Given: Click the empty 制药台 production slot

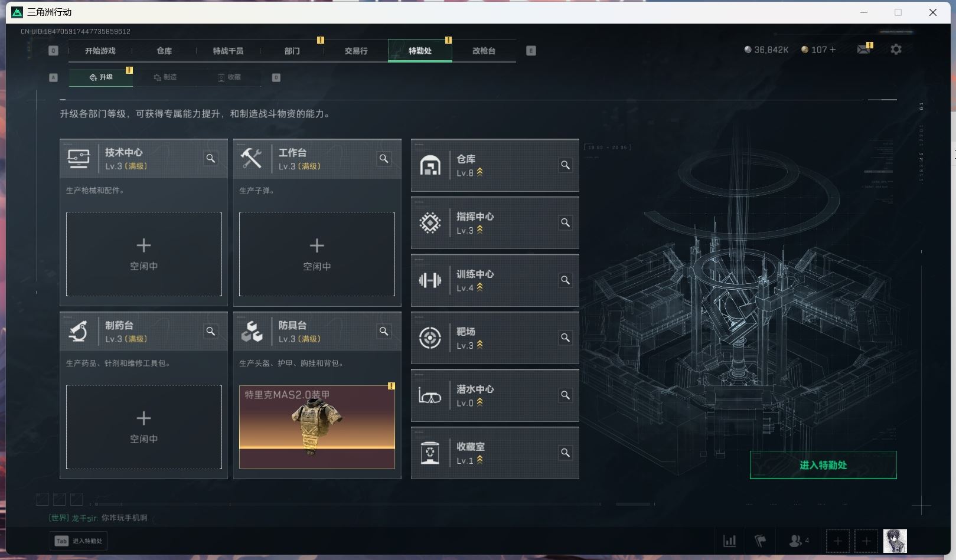Looking at the screenshot, I should pos(144,427).
